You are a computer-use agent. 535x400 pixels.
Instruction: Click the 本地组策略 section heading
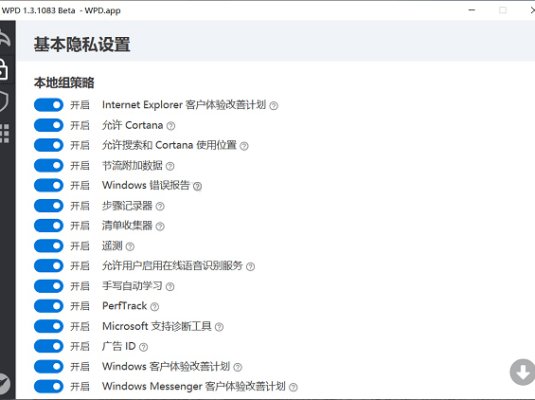point(64,83)
